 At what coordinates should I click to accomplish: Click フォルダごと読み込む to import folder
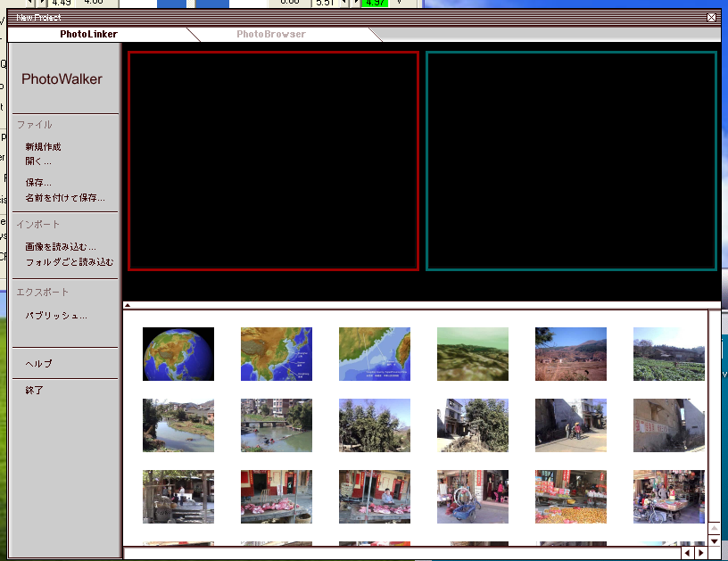point(70,262)
